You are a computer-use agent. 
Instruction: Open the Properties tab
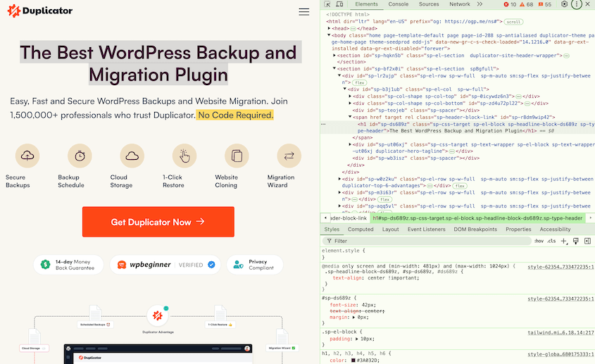pos(518,230)
